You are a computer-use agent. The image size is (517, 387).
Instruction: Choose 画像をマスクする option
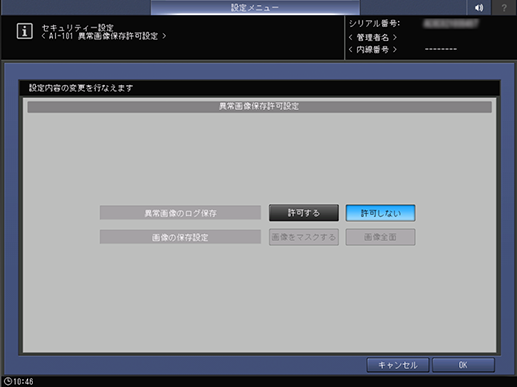click(304, 237)
